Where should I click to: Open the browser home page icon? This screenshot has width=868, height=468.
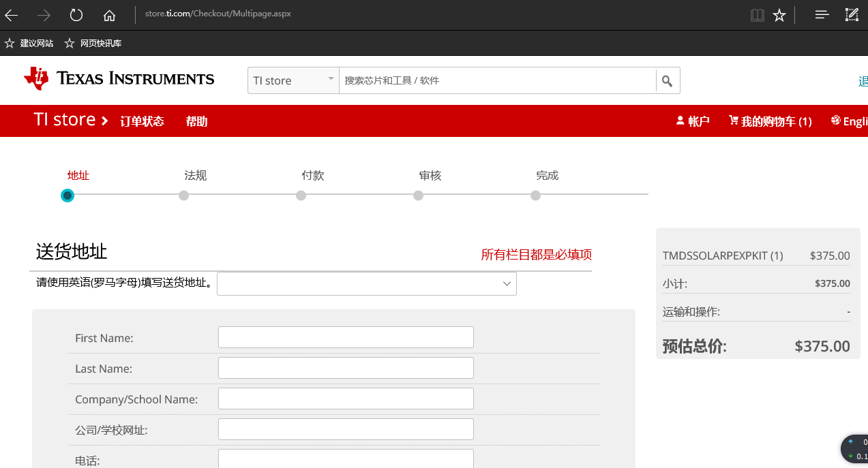109,15
